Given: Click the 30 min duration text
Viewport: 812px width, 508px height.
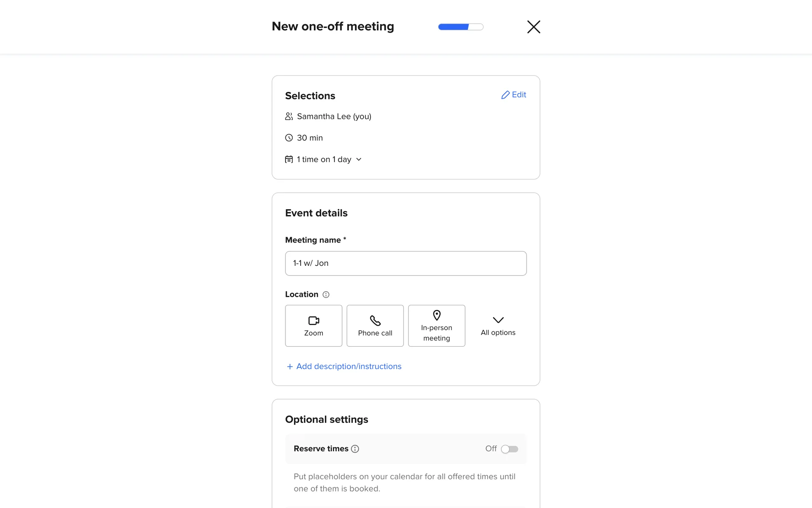Looking at the screenshot, I should (310, 138).
